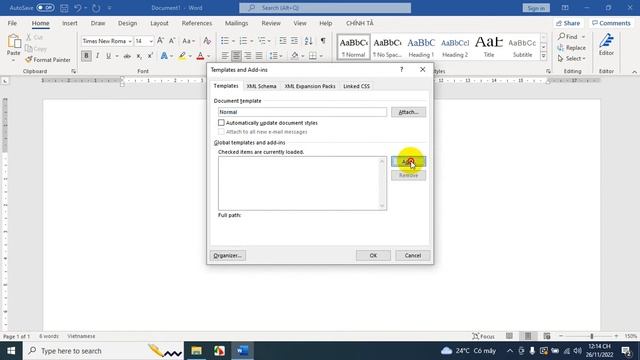Screen dimensions: 640x360
Task: Open highlight color dropdown arrow
Action: coord(190,56)
